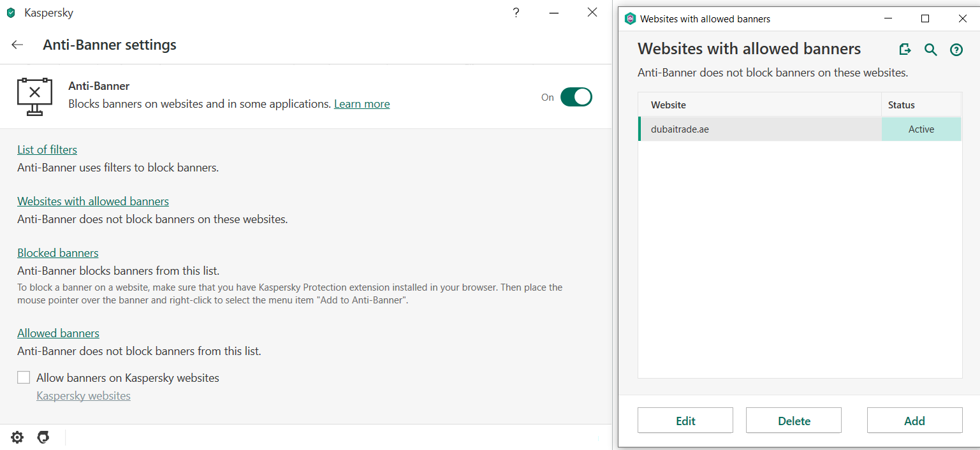Click Kaspersky shield logo in title bar
Screen dimensions: 980x450
click(11, 13)
